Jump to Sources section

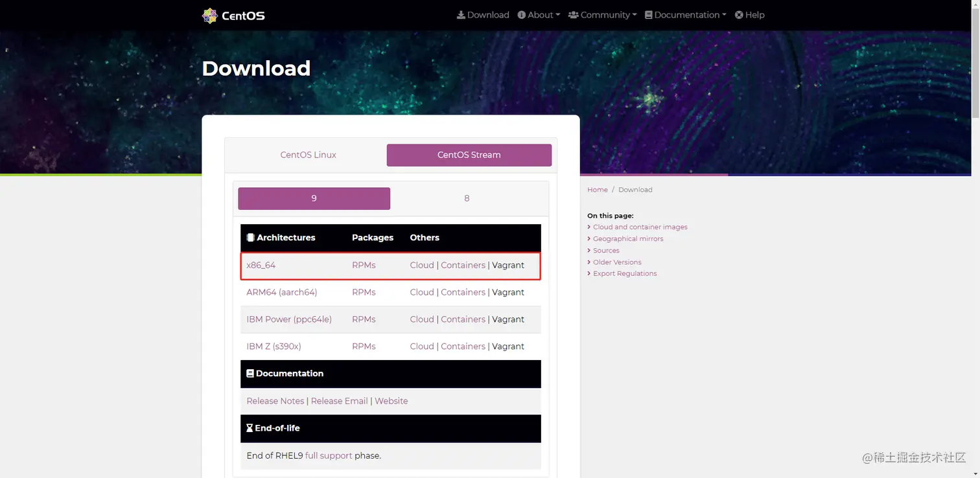click(606, 251)
